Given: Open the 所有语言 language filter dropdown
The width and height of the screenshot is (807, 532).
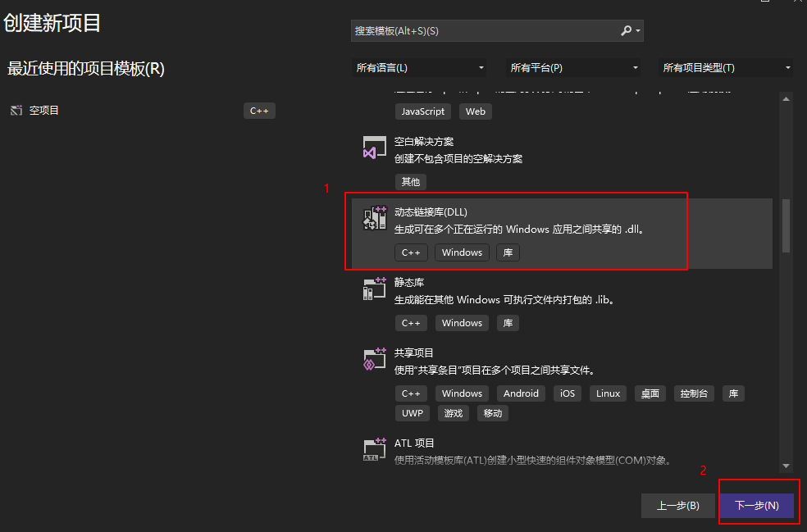Looking at the screenshot, I should click(419, 68).
